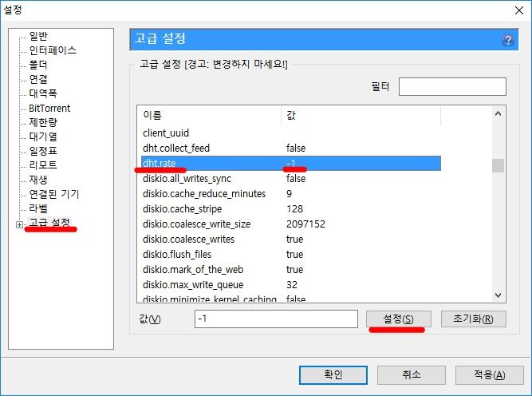Cancel with the 취소 button

(x=412, y=375)
